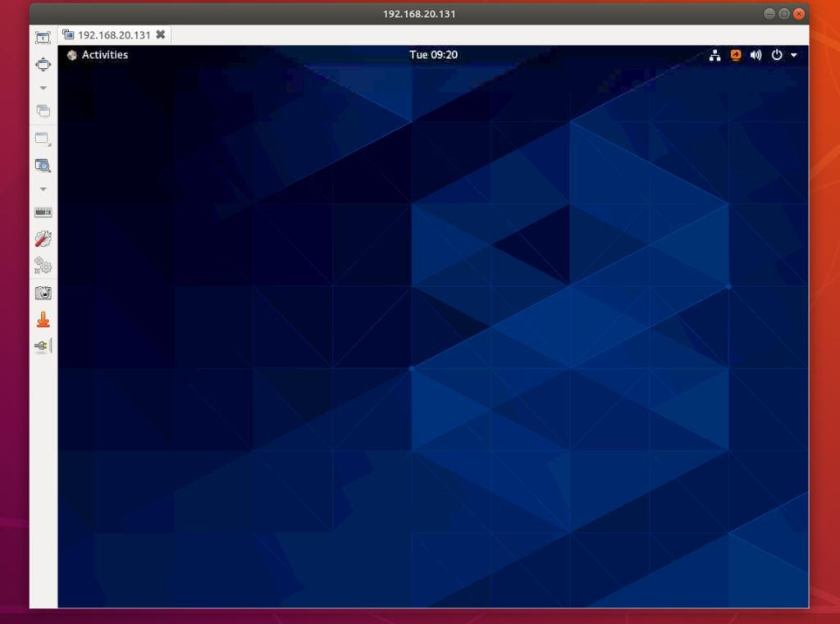Open the Tools gears icon
Viewport: 840px width, 624px height.
pyautogui.click(x=43, y=265)
